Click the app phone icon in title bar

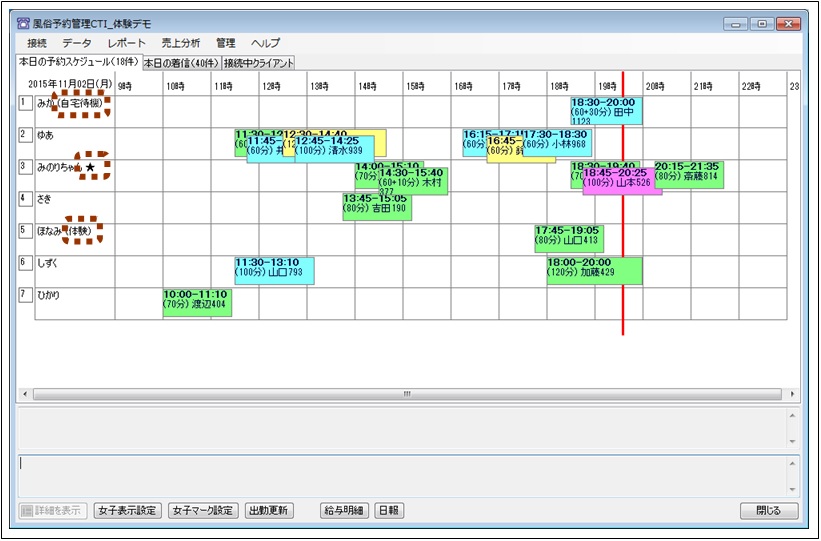coord(24,23)
